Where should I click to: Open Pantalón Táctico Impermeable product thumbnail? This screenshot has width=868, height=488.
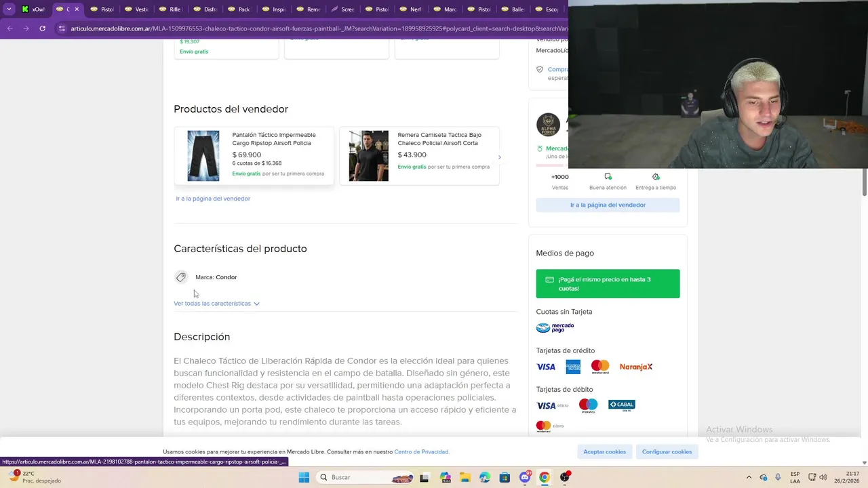click(x=203, y=156)
